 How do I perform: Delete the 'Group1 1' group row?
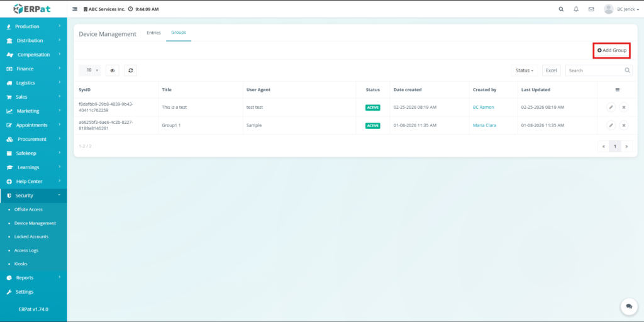point(623,126)
